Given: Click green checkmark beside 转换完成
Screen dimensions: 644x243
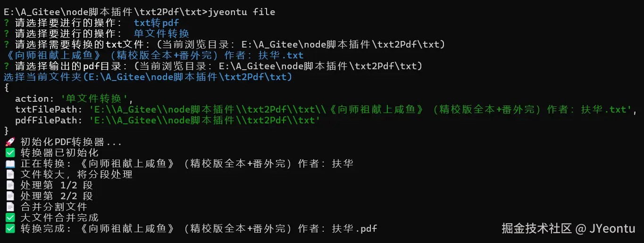Looking at the screenshot, I should point(10,228).
